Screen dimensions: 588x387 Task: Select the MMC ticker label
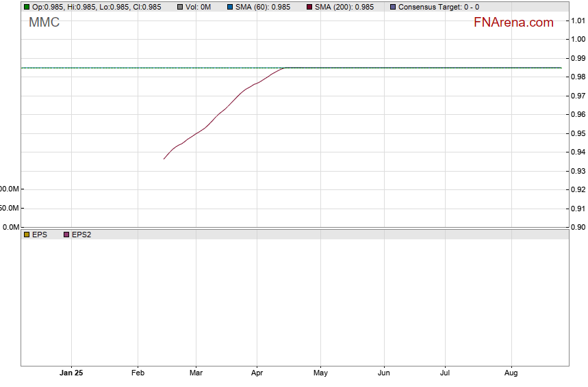pos(44,23)
